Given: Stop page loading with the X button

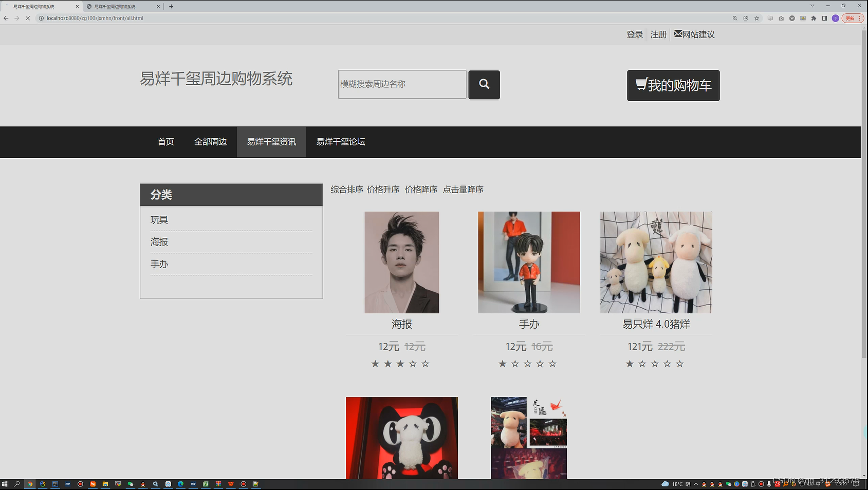Looking at the screenshot, I should point(28,18).
